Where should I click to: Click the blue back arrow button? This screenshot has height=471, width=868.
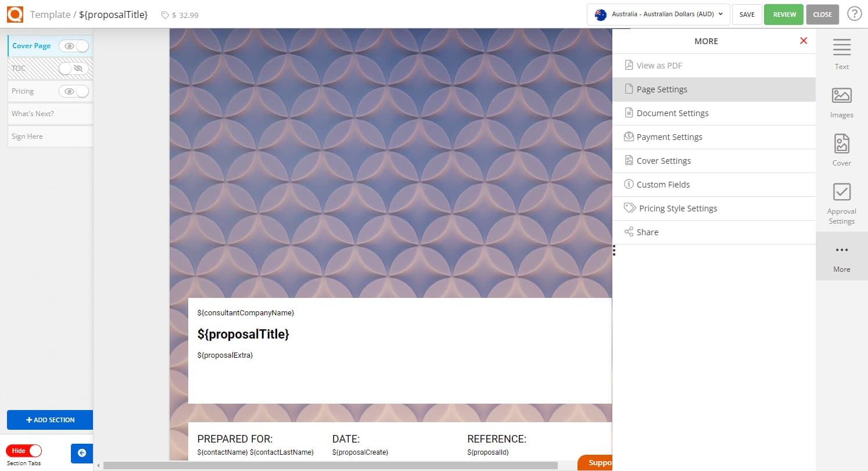click(x=82, y=453)
